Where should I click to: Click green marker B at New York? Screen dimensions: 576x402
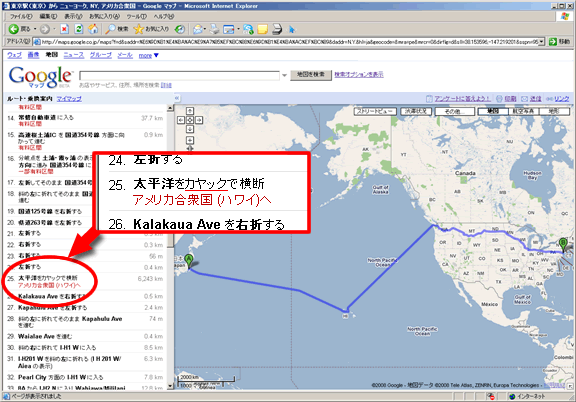[563, 245]
